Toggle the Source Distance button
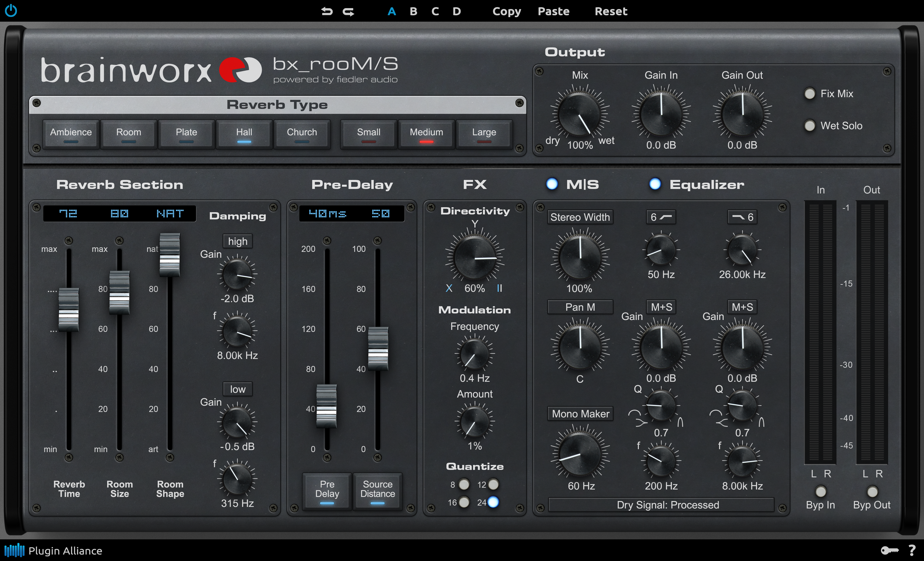The height and width of the screenshot is (561, 924). point(378,491)
